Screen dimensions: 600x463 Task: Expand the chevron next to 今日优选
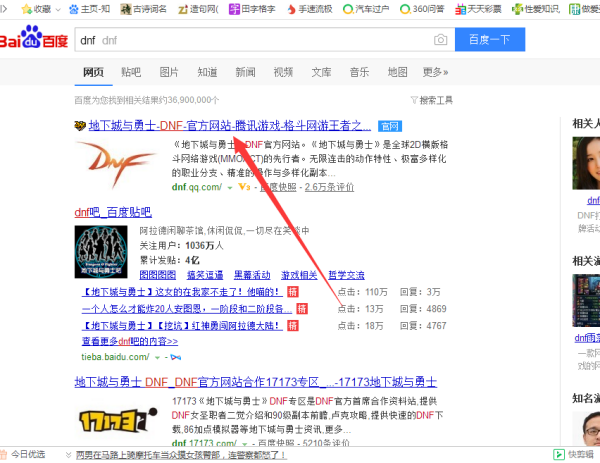68,455
